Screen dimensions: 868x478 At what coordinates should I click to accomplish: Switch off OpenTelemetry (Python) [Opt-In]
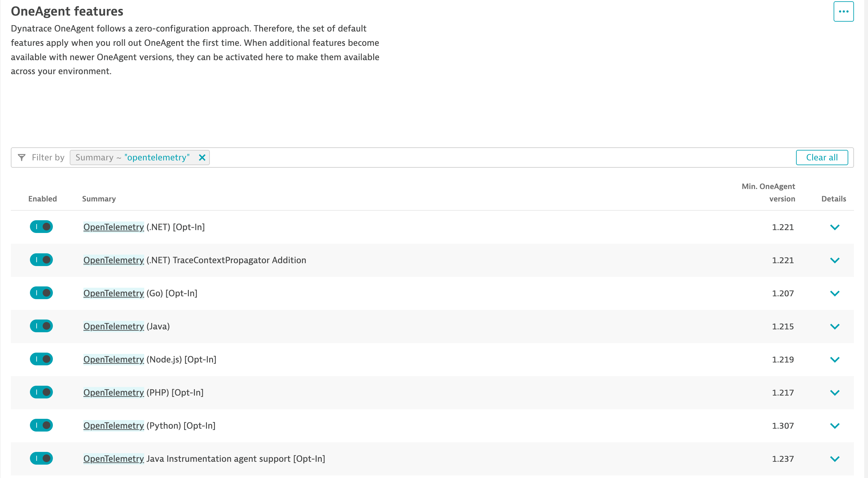coord(41,425)
